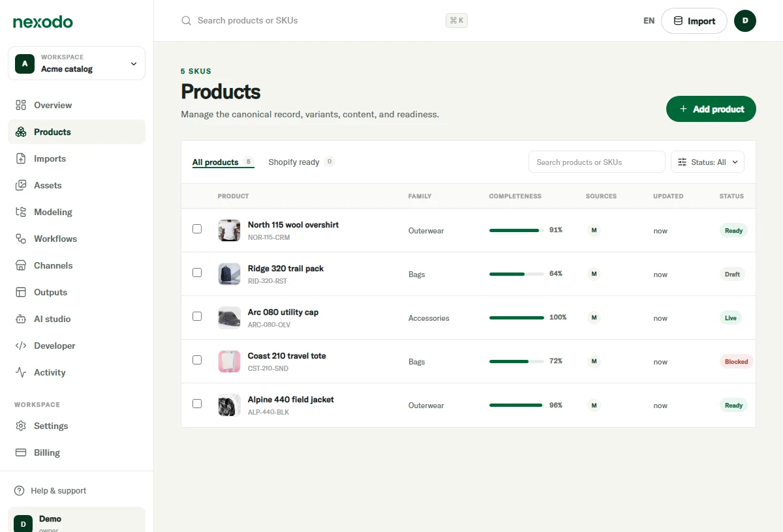
Task: Click the 64% completeness bar
Action: (x=517, y=274)
